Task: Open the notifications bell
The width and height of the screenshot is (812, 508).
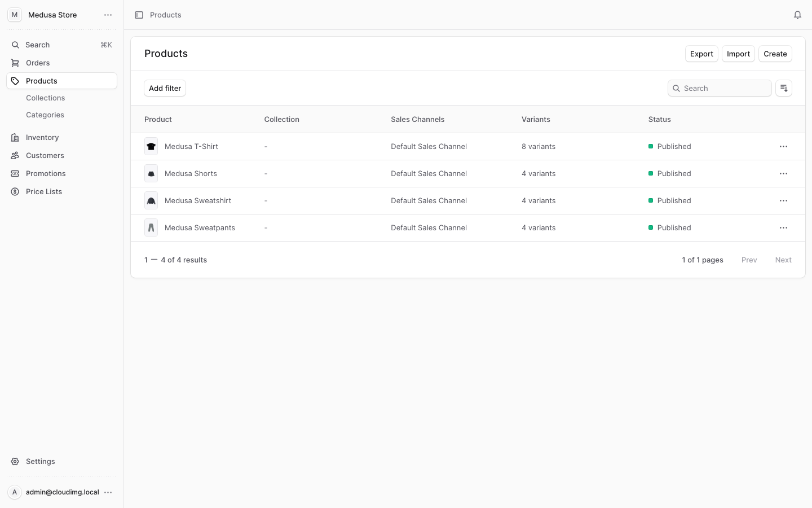Action: click(x=797, y=15)
